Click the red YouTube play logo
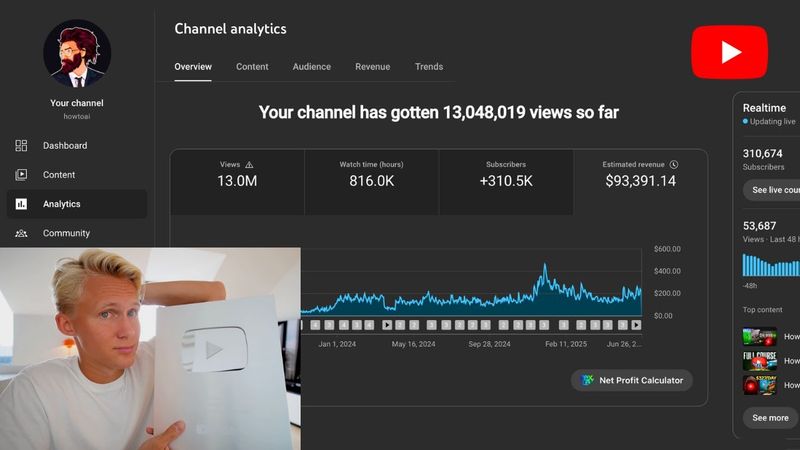Viewport: 800px width, 450px height. click(729, 52)
